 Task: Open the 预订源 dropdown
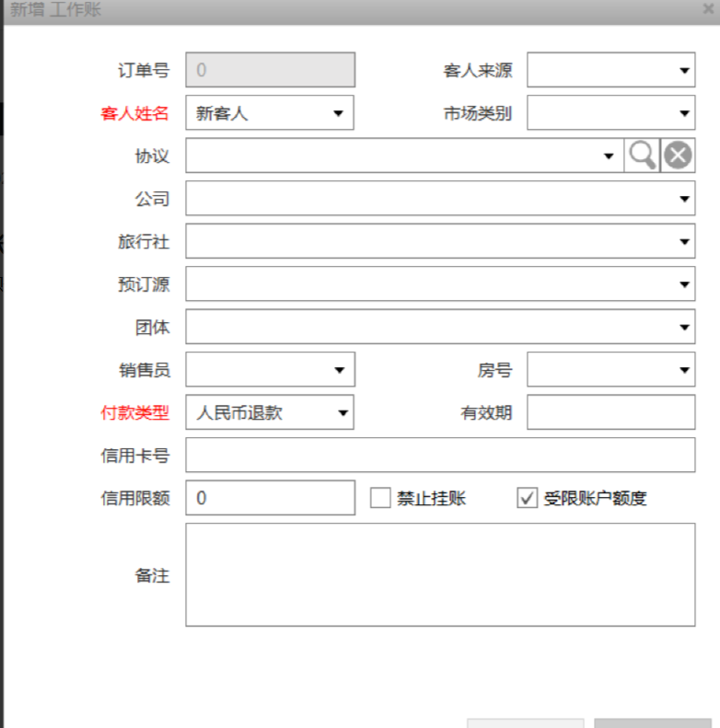[684, 284]
